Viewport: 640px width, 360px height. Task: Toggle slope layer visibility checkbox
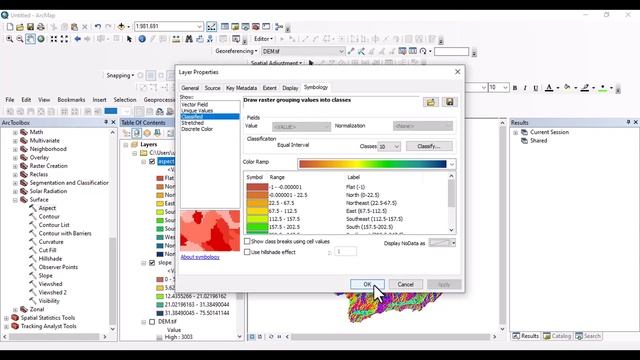coord(152,262)
